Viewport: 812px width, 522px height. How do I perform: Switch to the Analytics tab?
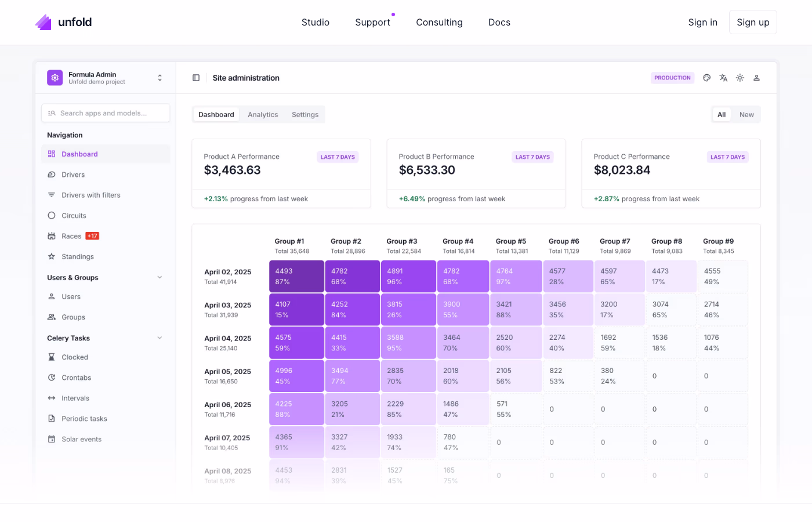pos(263,115)
